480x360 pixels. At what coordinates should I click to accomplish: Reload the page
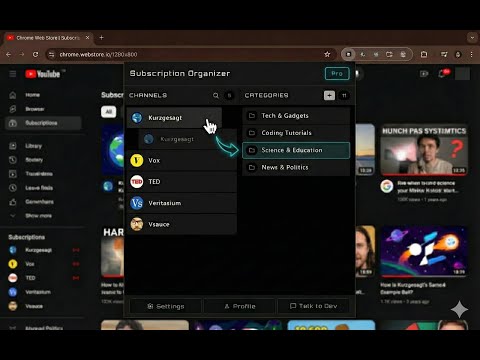(35, 54)
